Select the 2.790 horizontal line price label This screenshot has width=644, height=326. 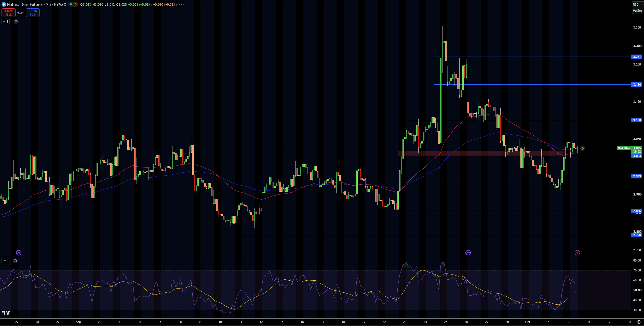(637, 235)
